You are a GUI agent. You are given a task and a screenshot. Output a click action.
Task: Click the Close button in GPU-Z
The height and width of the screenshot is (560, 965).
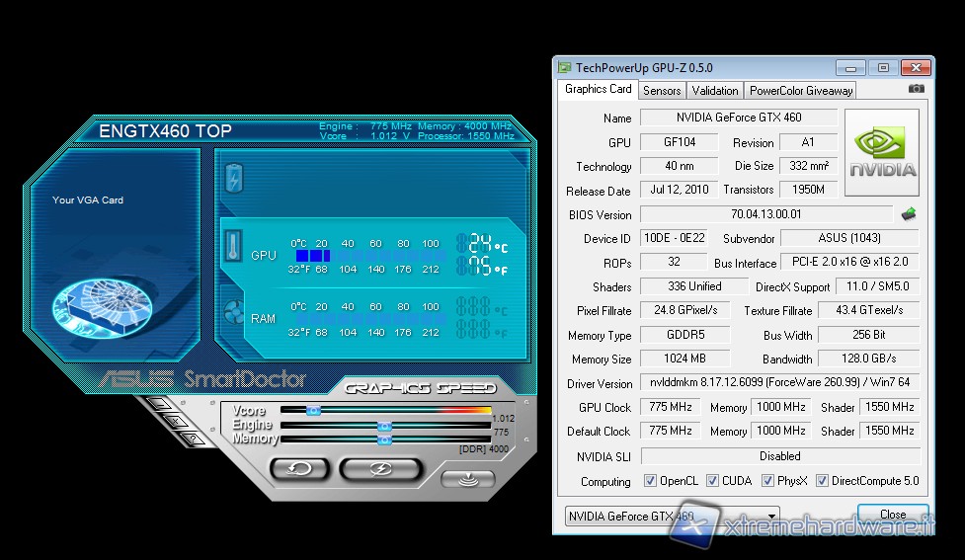point(892,514)
